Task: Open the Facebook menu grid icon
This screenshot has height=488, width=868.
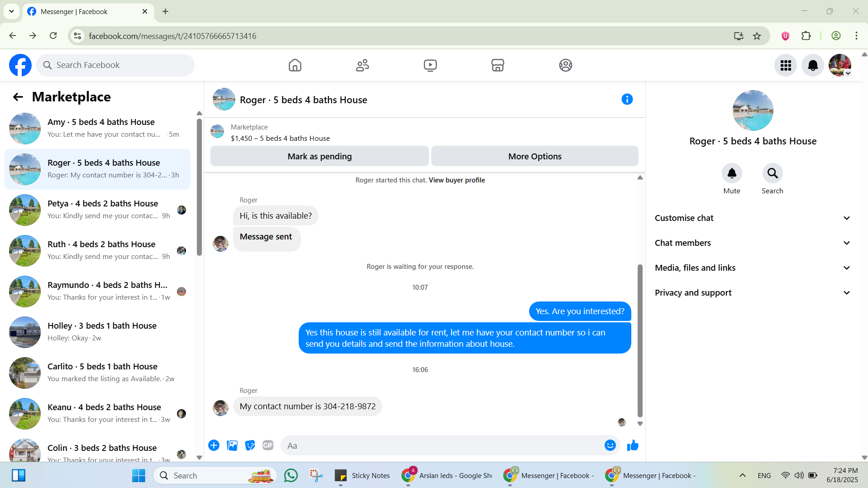Action: pyautogui.click(x=786, y=65)
